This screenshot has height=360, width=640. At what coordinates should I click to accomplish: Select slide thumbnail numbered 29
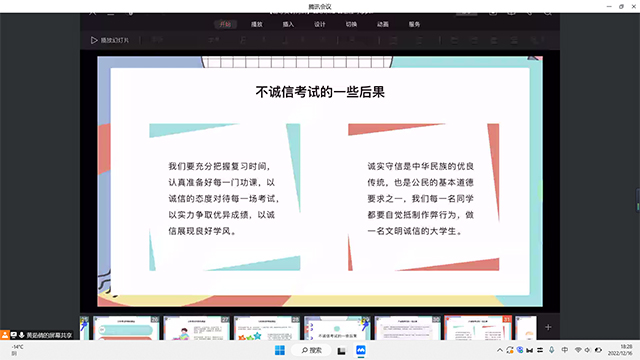(337, 328)
